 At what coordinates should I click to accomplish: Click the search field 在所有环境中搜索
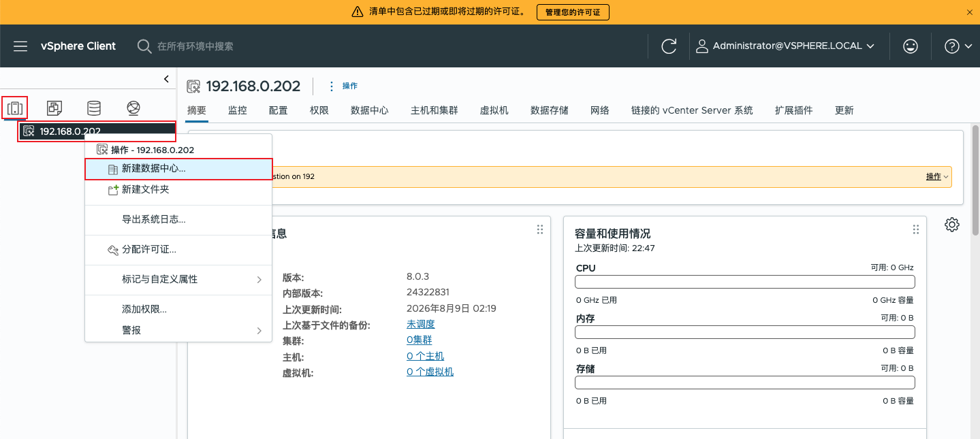pos(195,46)
